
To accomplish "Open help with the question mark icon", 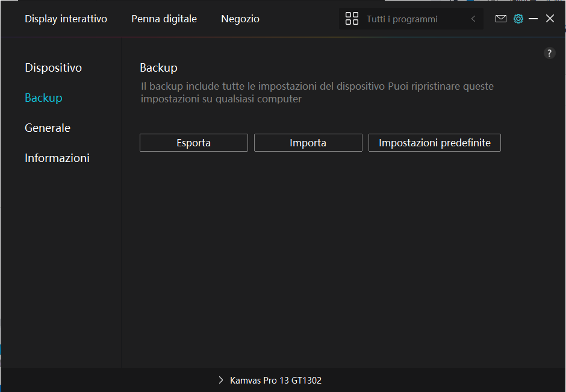I will (x=549, y=53).
